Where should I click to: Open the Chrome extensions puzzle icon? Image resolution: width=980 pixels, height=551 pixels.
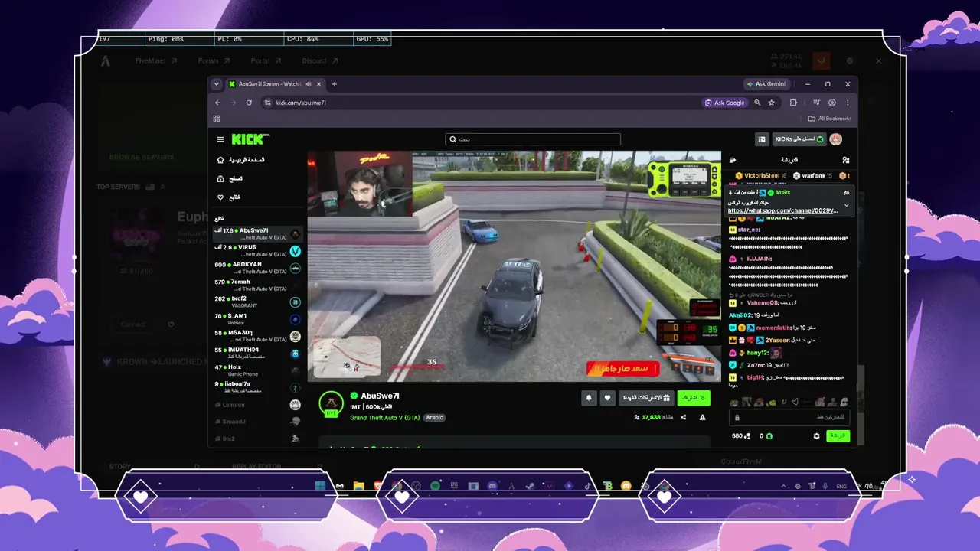[793, 103]
